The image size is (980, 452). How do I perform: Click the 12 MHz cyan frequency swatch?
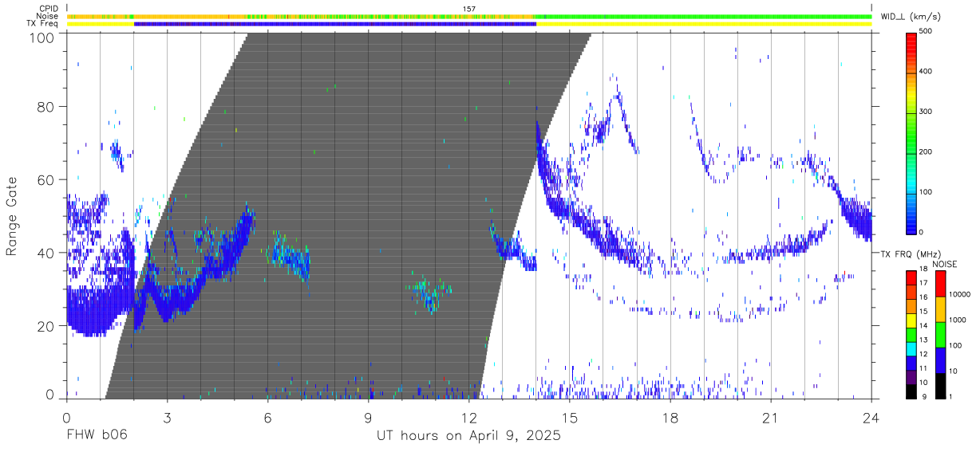[912, 349]
